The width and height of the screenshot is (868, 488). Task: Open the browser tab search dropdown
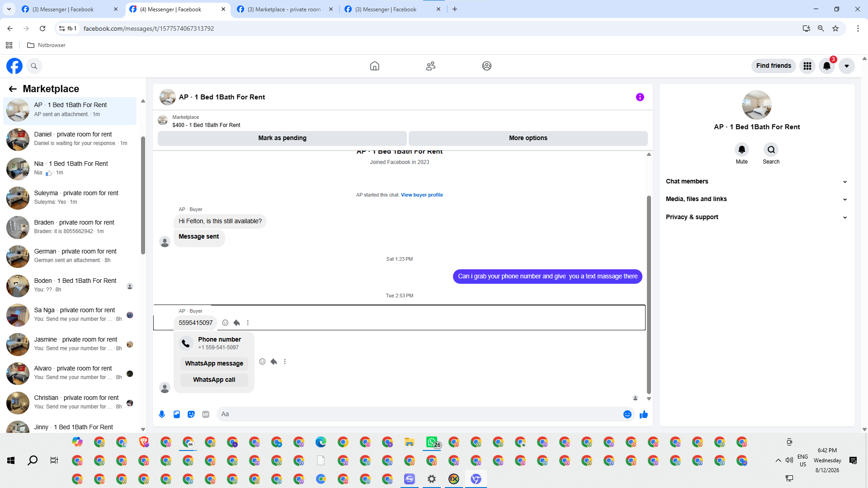coord(9,9)
